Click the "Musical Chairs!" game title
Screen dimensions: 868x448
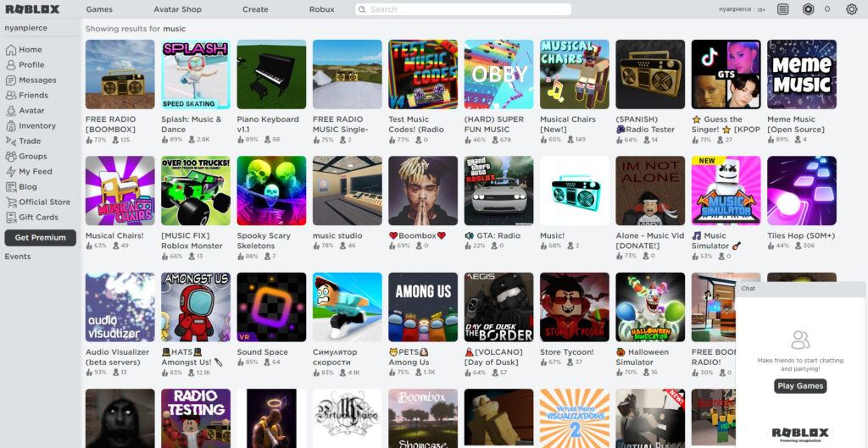click(114, 235)
